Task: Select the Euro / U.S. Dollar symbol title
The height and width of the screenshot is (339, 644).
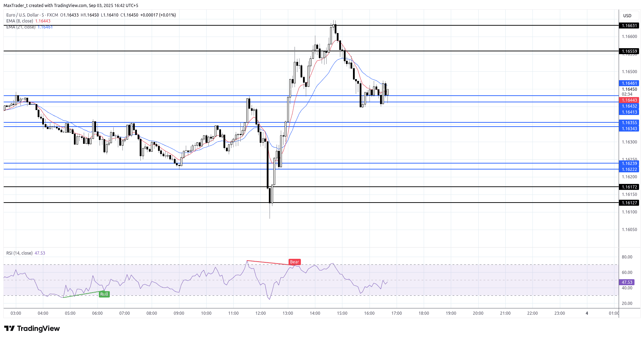Action: (23, 15)
